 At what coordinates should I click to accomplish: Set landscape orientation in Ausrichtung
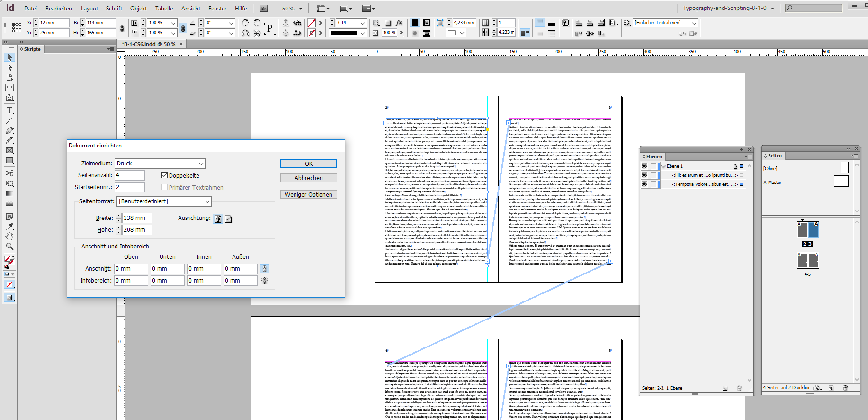(x=228, y=219)
